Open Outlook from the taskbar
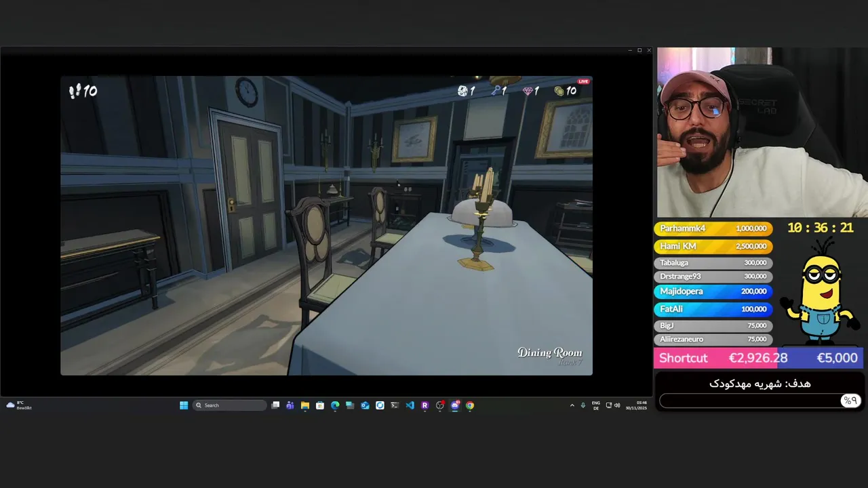The width and height of the screenshot is (868, 488). tap(365, 405)
